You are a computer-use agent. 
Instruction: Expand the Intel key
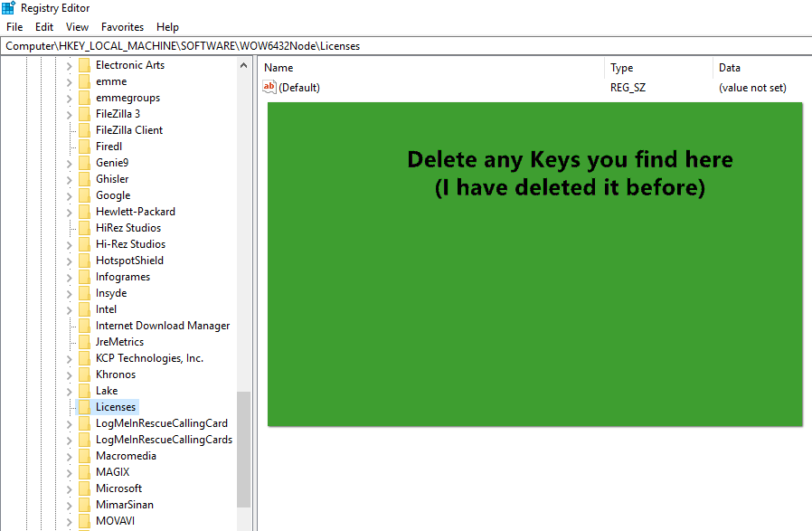click(x=70, y=310)
